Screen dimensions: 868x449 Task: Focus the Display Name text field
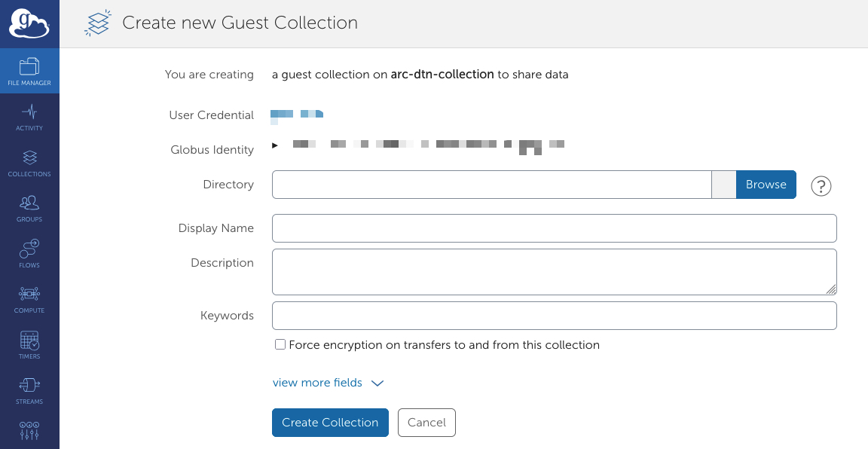click(554, 228)
